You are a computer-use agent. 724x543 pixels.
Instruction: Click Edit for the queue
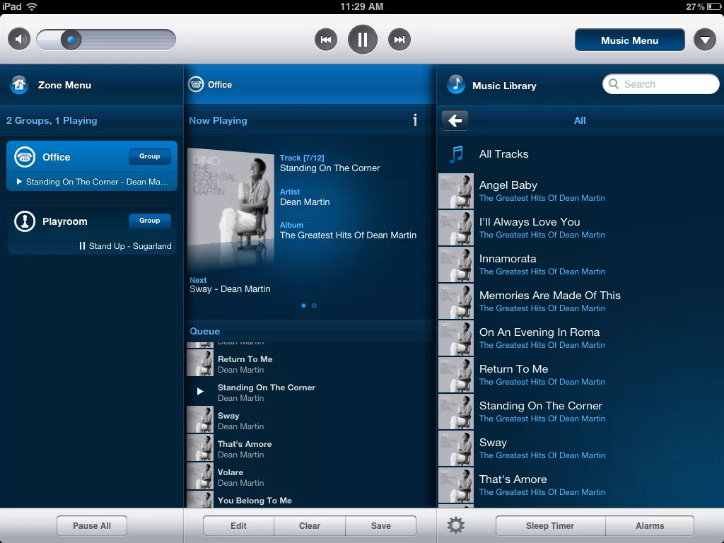tap(239, 525)
